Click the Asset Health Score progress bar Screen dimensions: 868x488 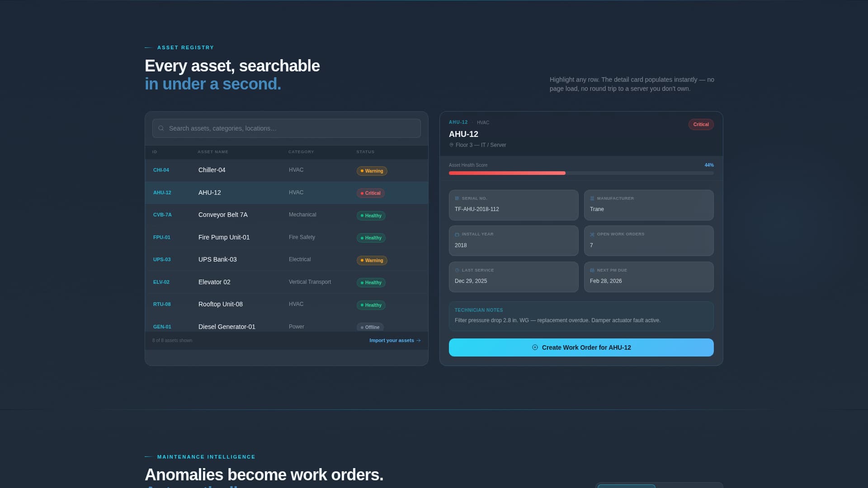point(581,173)
